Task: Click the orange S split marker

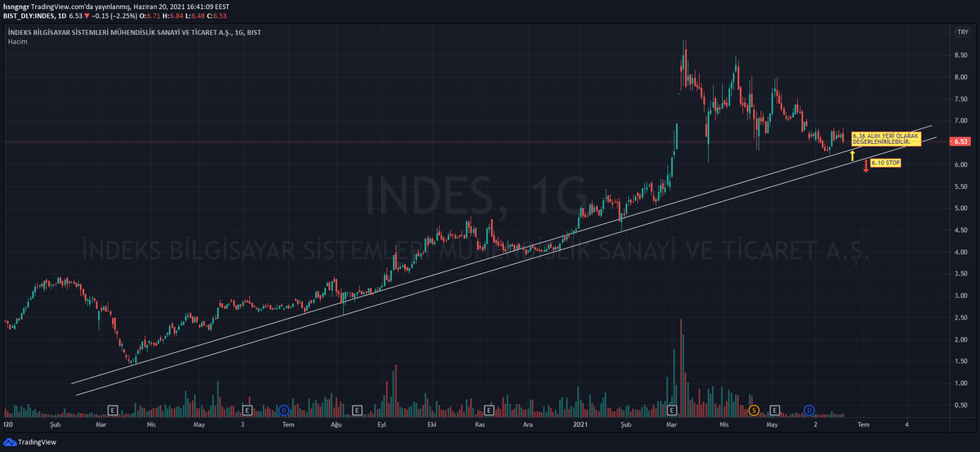Action: pyautogui.click(x=754, y=409)
